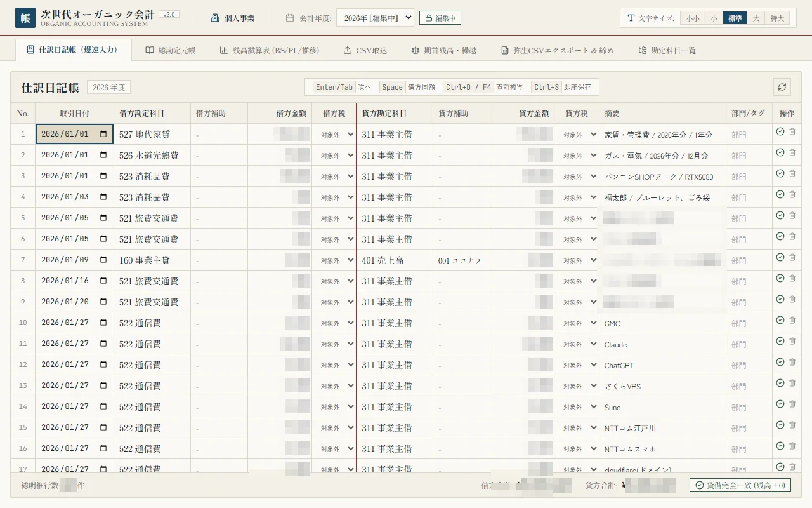The height and width of the screenshot is (508, 812).
Task: Click 001 ココナラ credit sub-account cell
Action: (462, 260)
